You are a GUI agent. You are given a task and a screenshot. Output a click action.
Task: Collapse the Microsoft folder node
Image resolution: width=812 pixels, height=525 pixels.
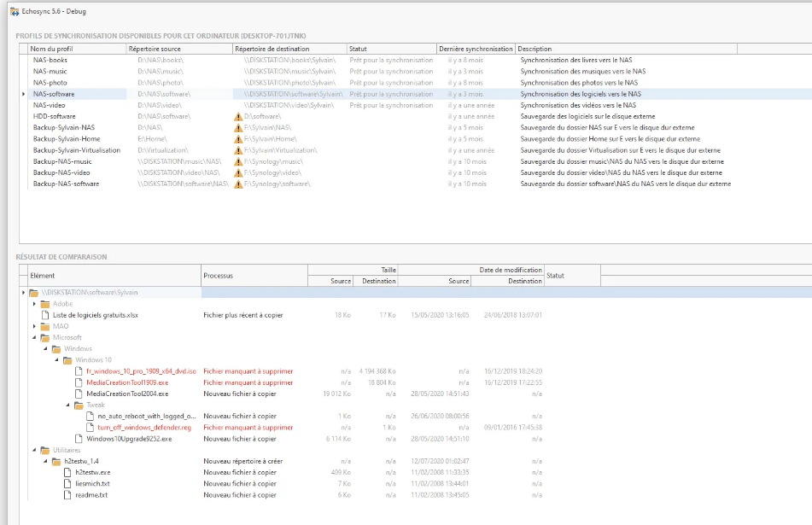35,337
